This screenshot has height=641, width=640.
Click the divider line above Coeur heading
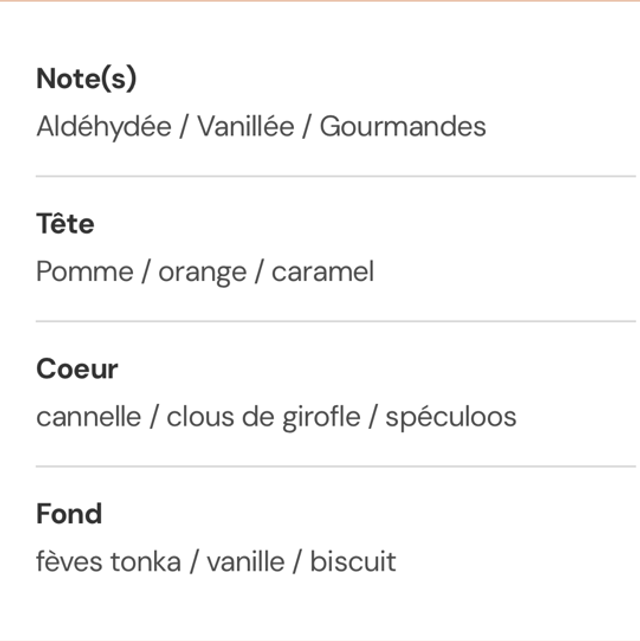pos(336,321)
